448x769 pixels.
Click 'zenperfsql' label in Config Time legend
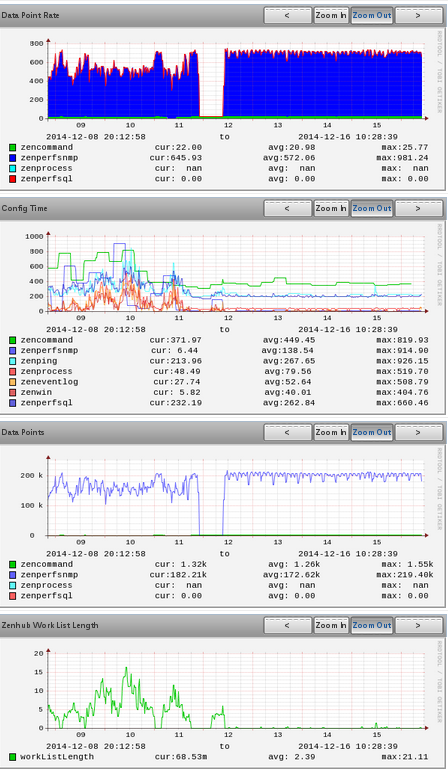46,403
